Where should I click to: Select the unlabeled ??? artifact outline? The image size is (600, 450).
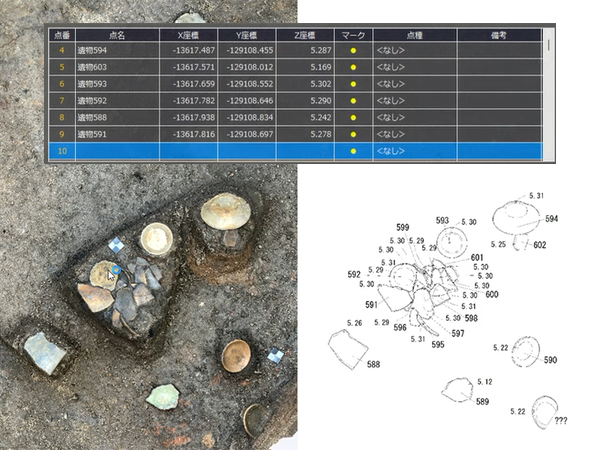coord(546,410)
